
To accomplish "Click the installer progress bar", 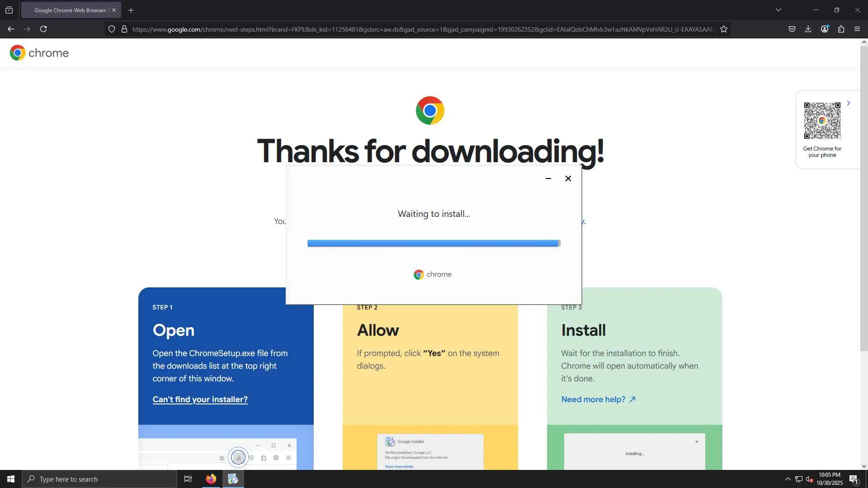I will point(433,243).
